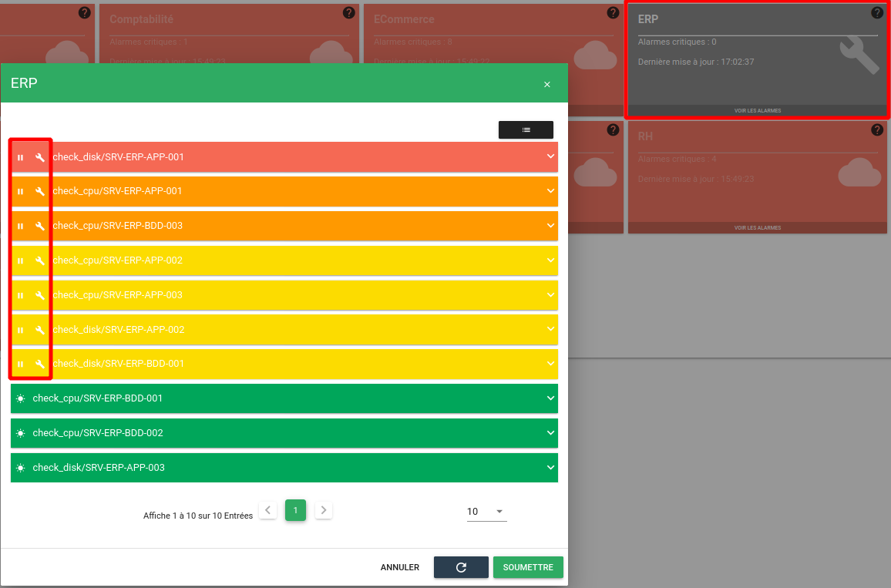This screenshot has width=891, height=588.
Task: Click the refresh button in dialog footer
Action: click(x=461, y=567)
